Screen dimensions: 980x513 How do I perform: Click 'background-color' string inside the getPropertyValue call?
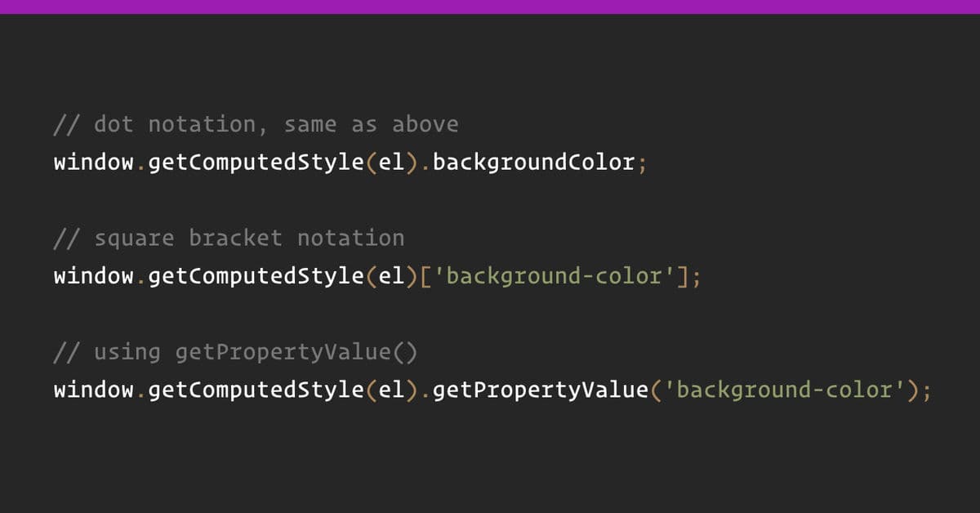tap(784, 390)
